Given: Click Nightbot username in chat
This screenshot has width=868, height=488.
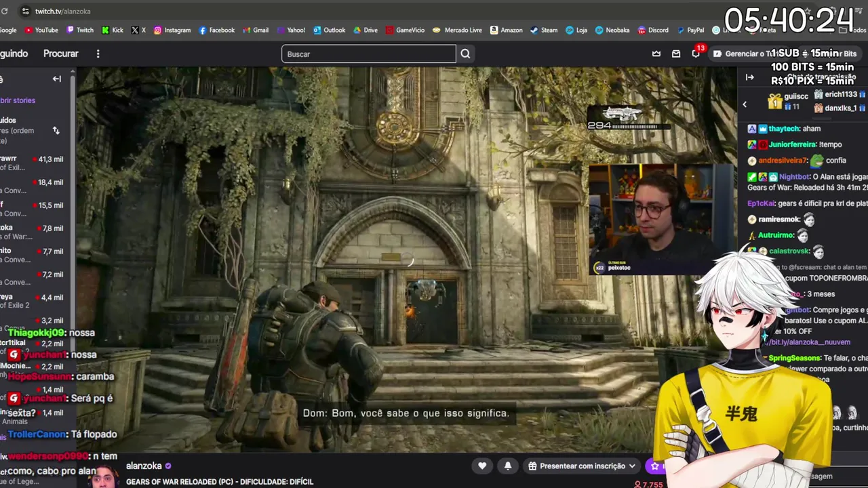Looking at the screenshot, I should (x=794, y=177).
